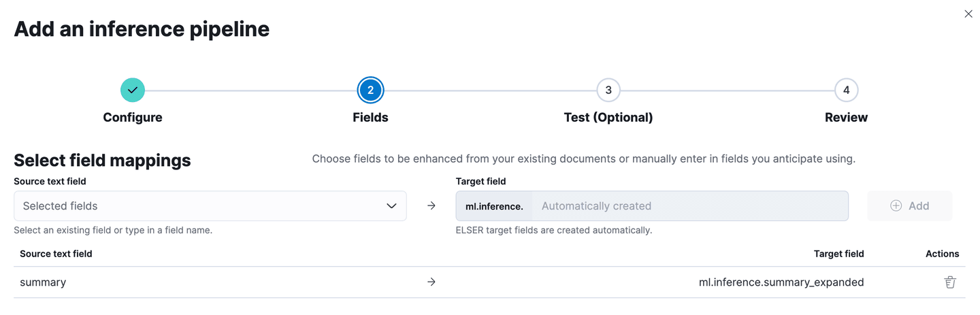
Task: Click the Fields step label
Action: (x=370, y=118)
